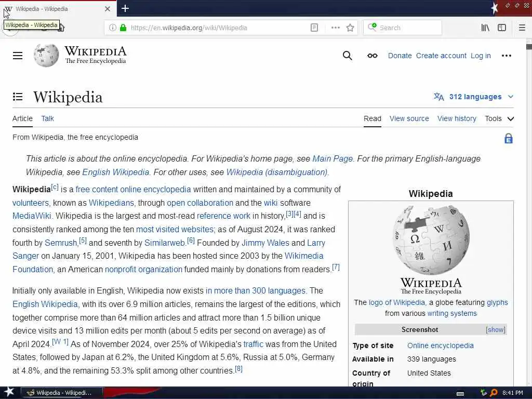Screen dimensions: 532x399
Task: Open the Wikipedians link
Action: click(111, 203)
